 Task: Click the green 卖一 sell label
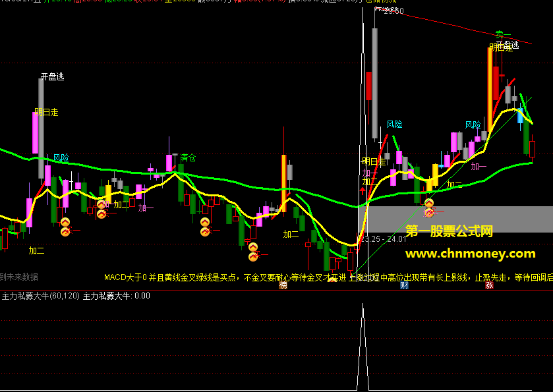tap(503, 34)
